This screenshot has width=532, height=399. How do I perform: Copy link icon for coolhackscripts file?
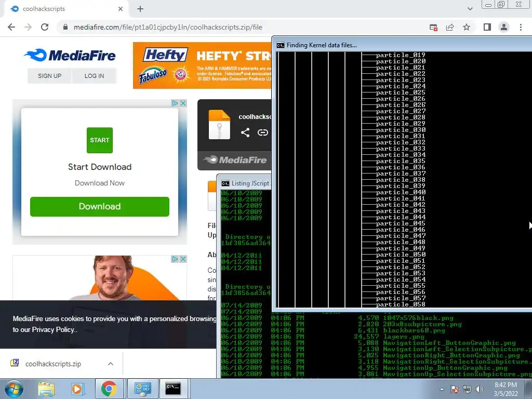(262, 132)
